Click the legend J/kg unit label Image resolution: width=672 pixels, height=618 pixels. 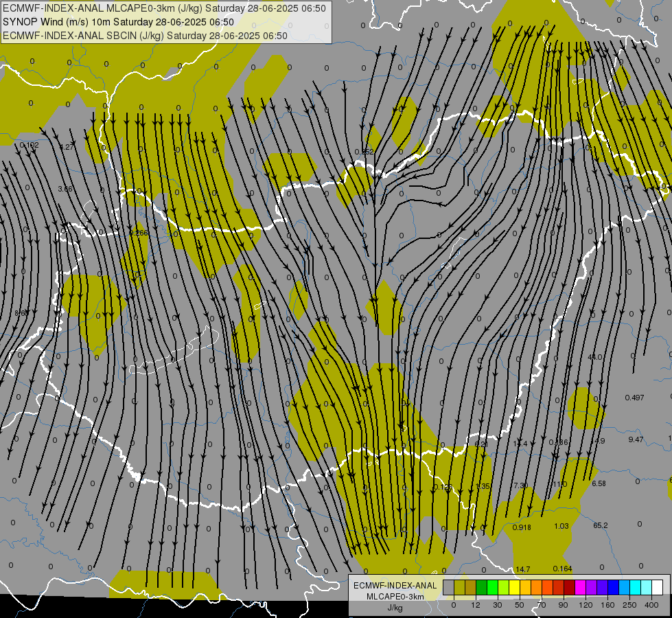tap(395, 608)
